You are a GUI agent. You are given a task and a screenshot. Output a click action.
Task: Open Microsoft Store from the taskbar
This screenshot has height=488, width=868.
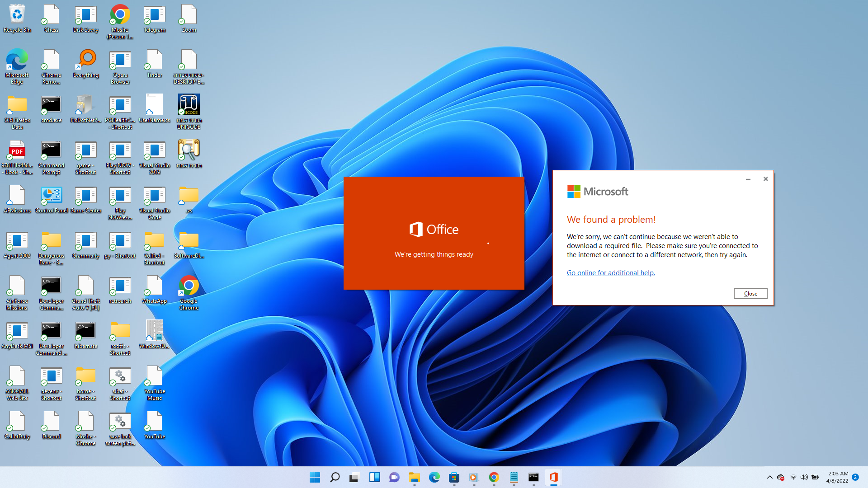(x=454, y=477)
